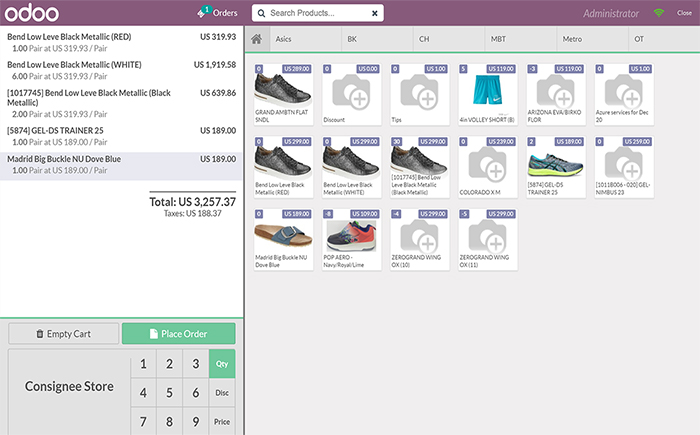
Task: Add COLORADO X M product card
Action: pos(488,167)
